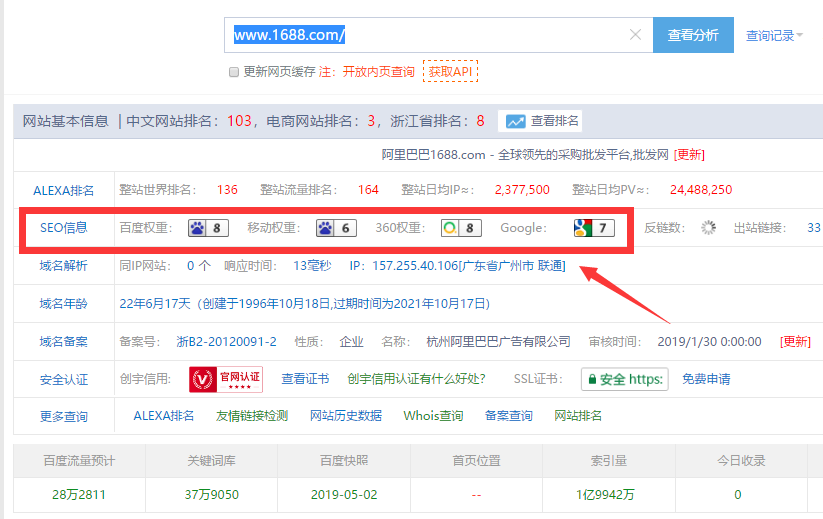823x519 pixels.
Task: Click the mobile weight paw badge 6
Action: [x=336, y=228]
